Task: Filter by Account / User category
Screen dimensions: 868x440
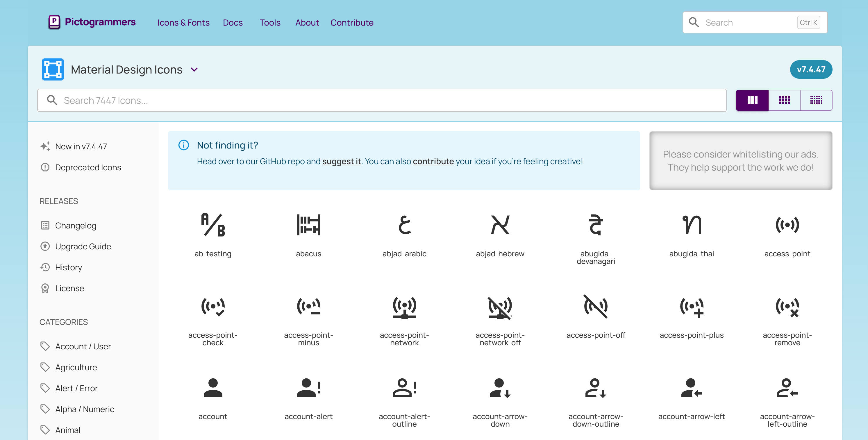Action: click(x=83, y=346)
